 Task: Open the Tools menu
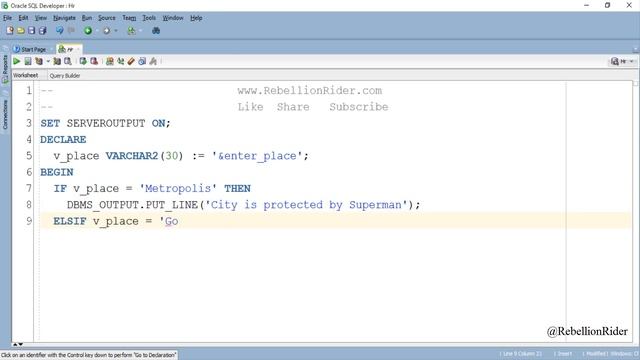(x=149, y=18)
